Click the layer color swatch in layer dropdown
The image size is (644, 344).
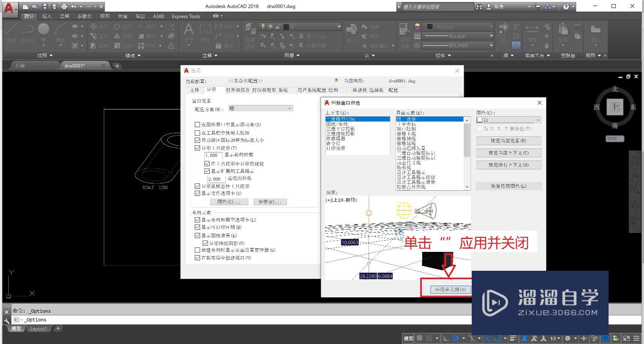[286, 27]
